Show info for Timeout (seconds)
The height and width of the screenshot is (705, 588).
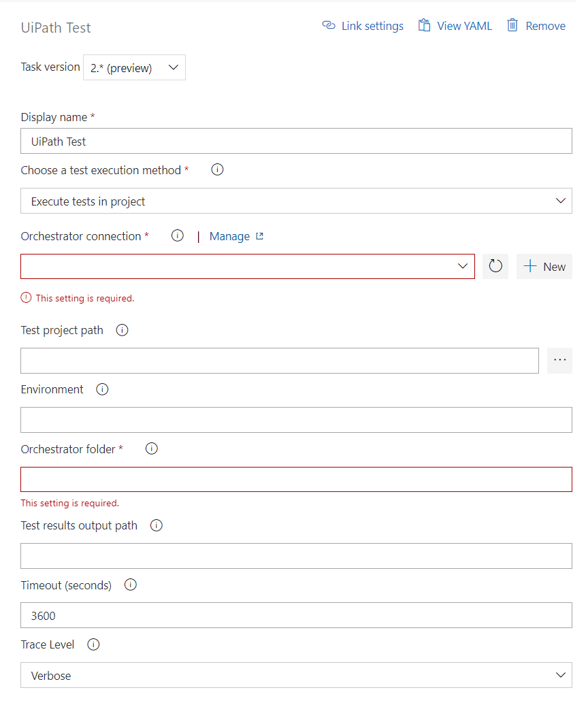131,585
